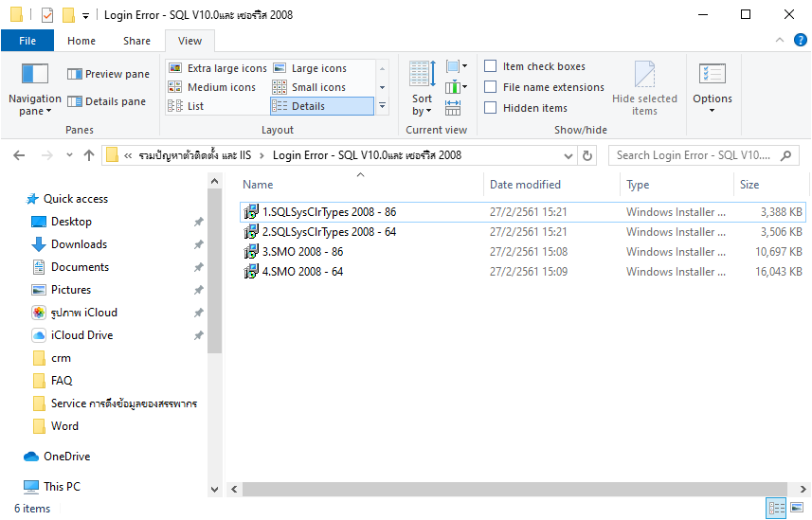
Task: Select file 3.SMO 2008 - 86
Action: coord(522,252)
